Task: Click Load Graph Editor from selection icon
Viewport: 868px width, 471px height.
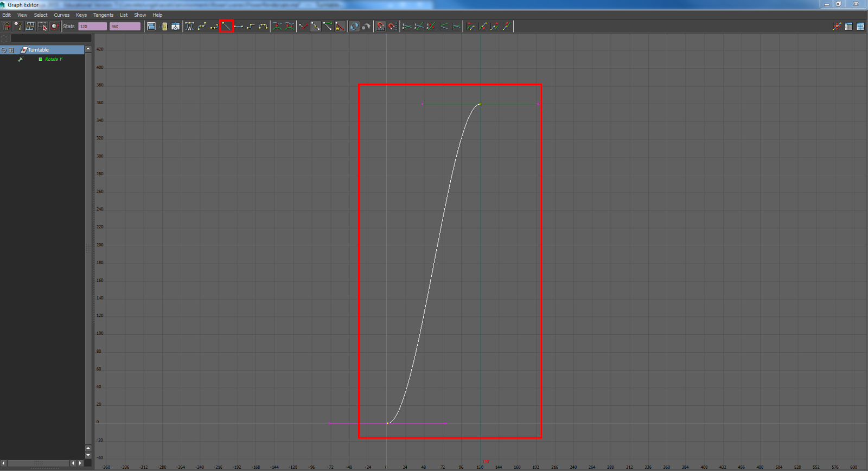Action: coord(366,26)
